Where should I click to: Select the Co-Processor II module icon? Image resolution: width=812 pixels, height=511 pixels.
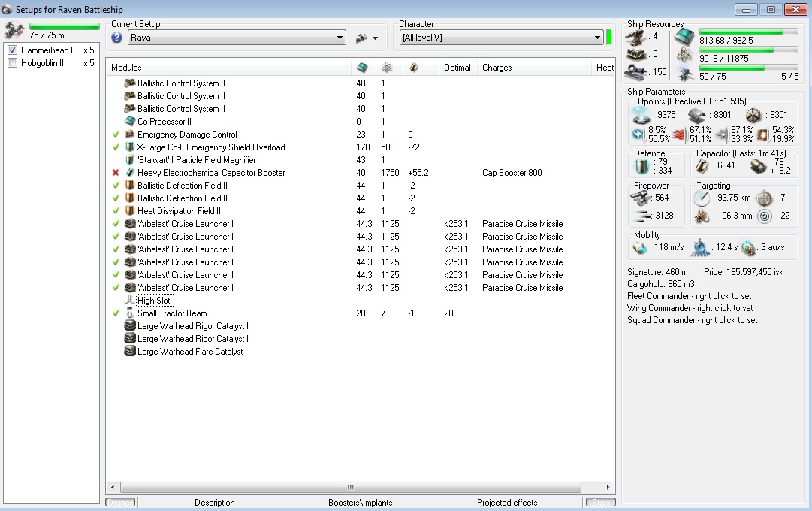(x=130, y=121)
